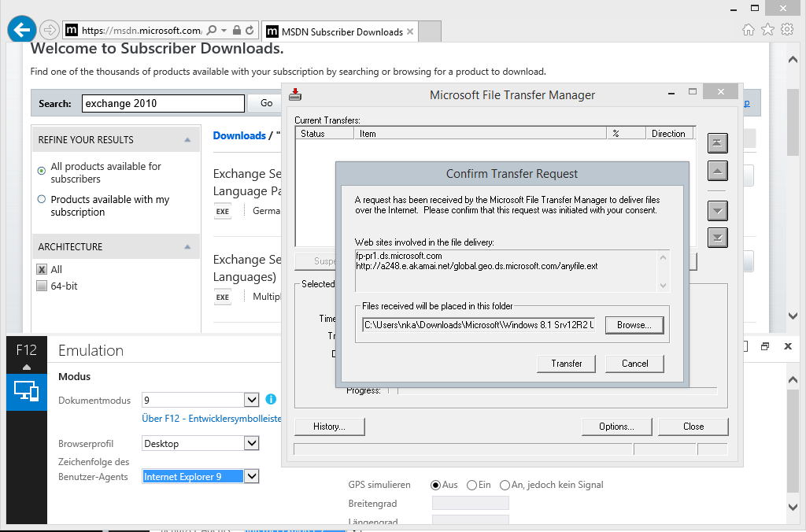Set GPS simulieren to Ein

(x=472, y=485)
